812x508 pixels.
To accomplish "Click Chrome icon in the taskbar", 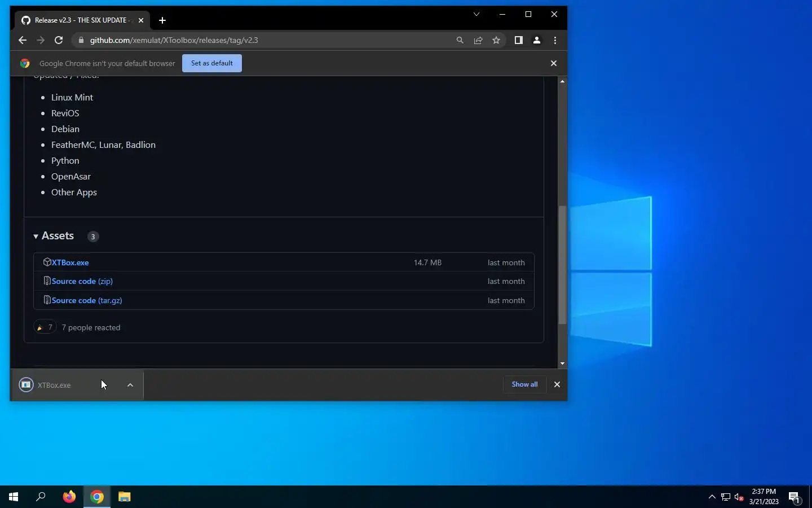I will (x=97, y=497).
